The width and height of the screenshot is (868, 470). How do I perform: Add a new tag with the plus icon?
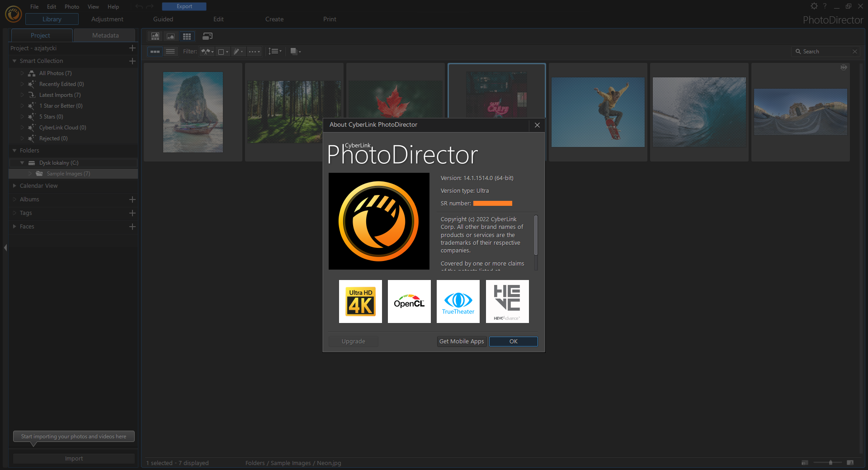coord(132,213)
